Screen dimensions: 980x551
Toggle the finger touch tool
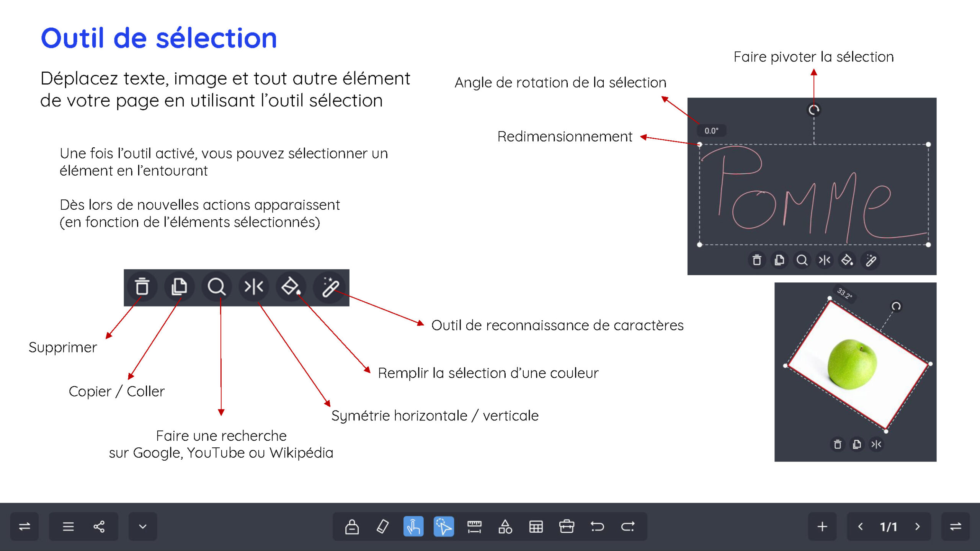413,527
